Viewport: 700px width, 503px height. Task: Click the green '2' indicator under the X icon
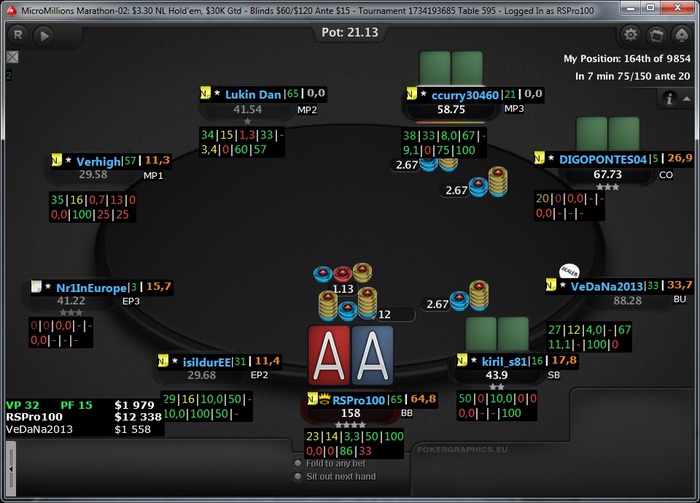pos(9,75)
